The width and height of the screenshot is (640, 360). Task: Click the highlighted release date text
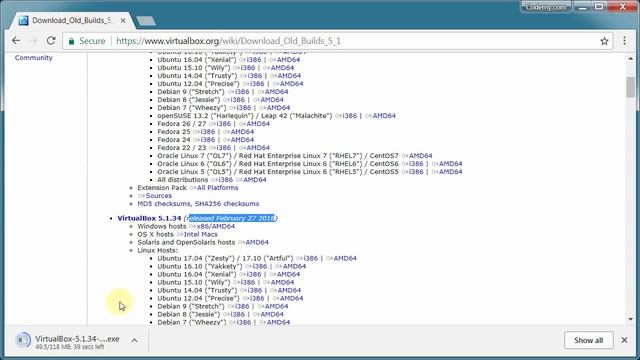click(x=232, y=218)
